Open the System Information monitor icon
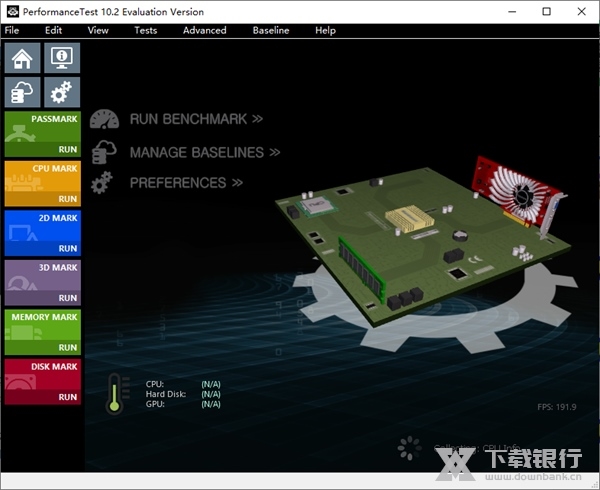Screen dimensions: 600x490 [63, 58]
